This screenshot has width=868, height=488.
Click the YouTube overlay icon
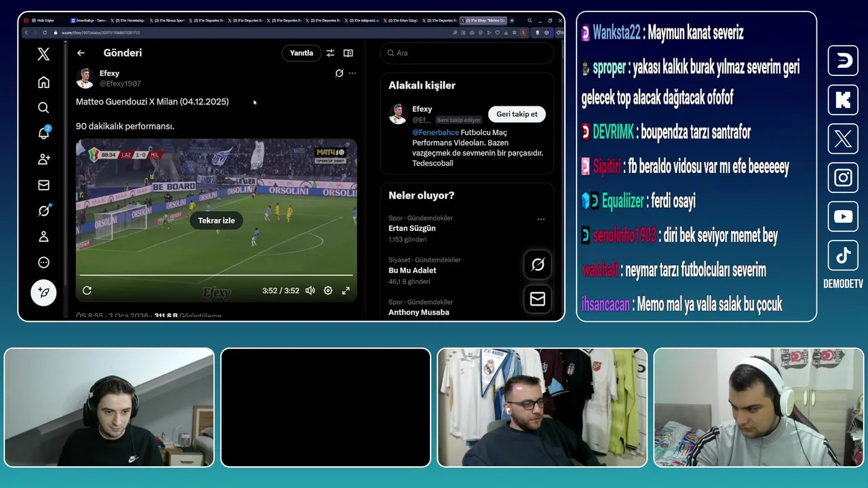843,217
